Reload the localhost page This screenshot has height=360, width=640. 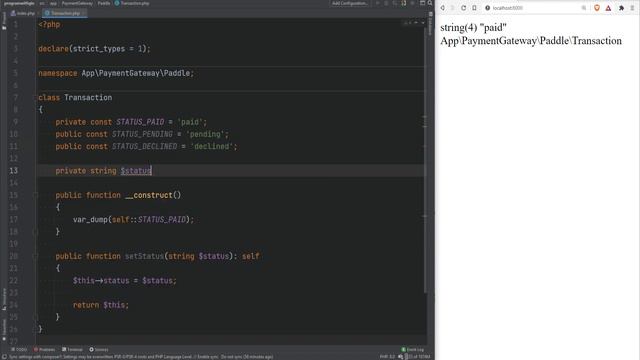(x=463, y=8)
